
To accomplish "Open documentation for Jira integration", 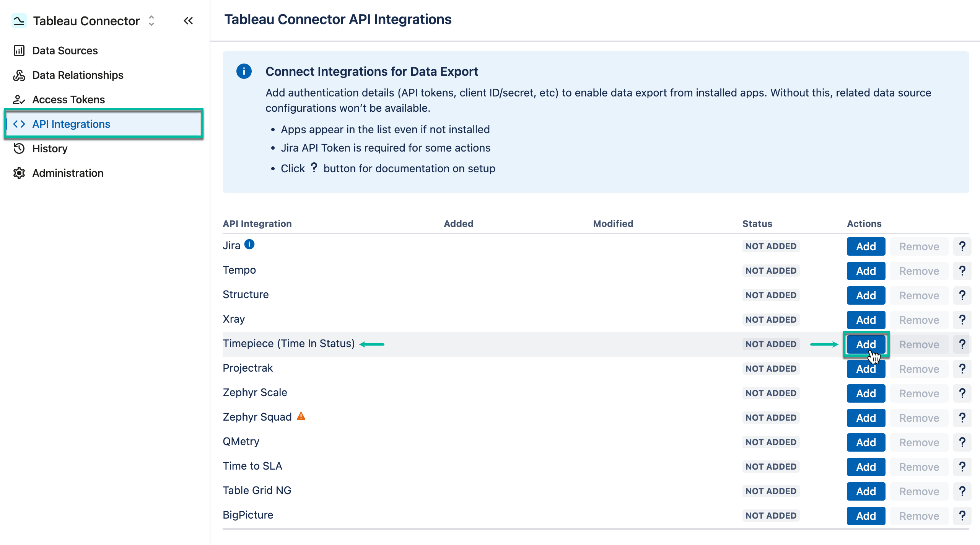I will [x=962, y=246].
